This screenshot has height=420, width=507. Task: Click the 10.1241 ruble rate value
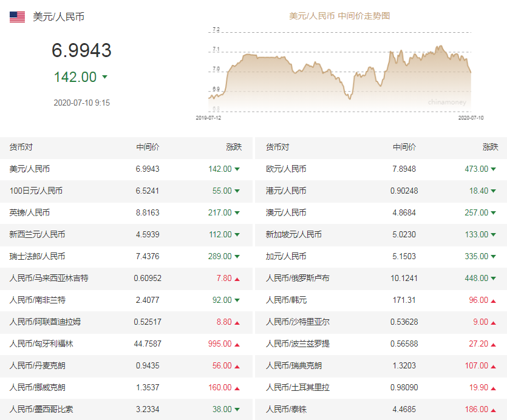pyautogui.click(x=404, y=278)
